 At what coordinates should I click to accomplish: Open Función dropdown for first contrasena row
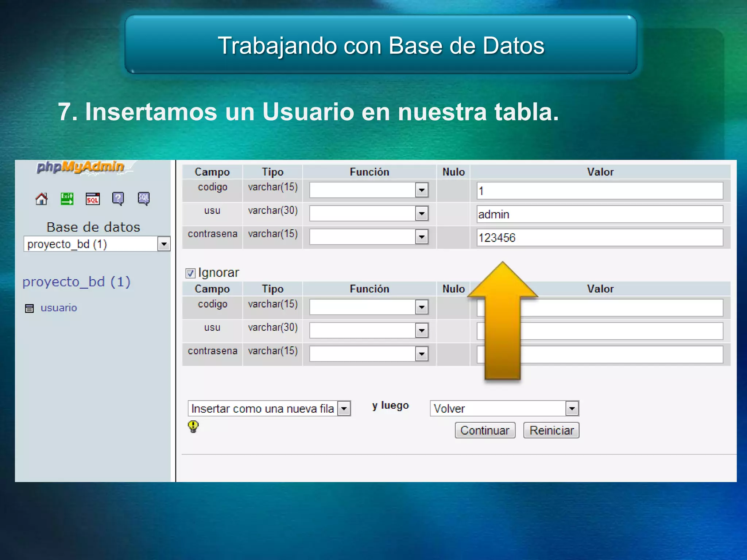[x=369, y=237]
